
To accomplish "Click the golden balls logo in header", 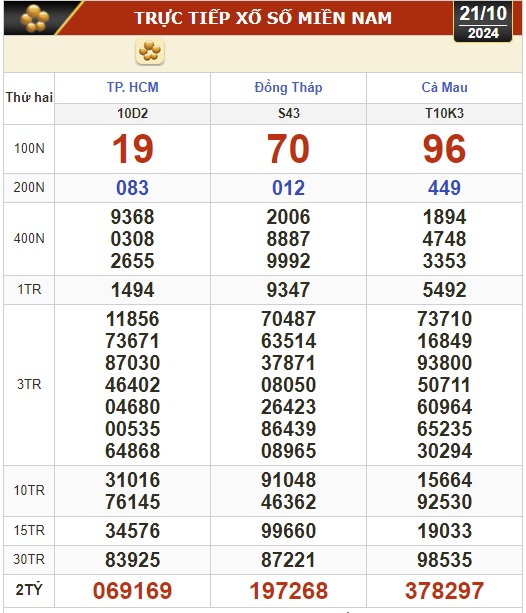I will tap(34, 18).
